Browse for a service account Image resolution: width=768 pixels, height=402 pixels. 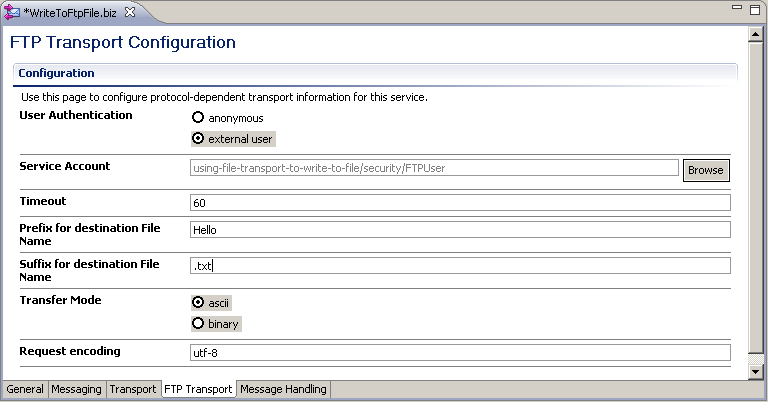point(705,170)
